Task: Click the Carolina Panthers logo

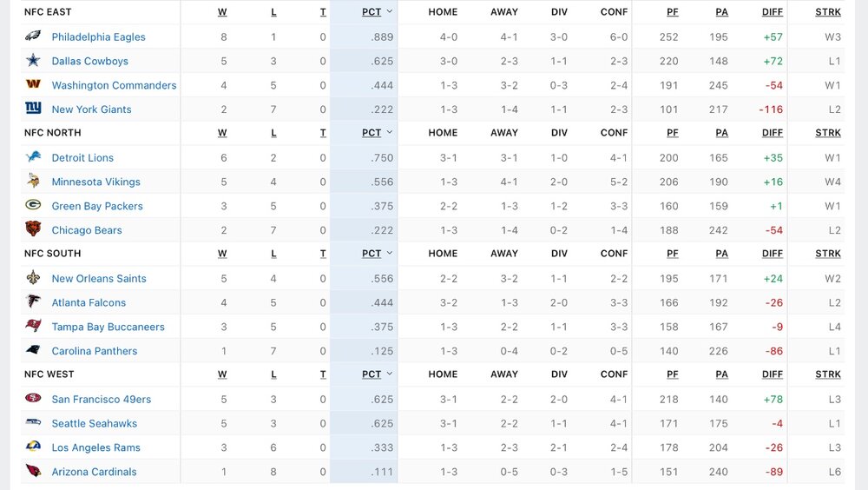Action: pyautogui.click(x=33, y=351)
